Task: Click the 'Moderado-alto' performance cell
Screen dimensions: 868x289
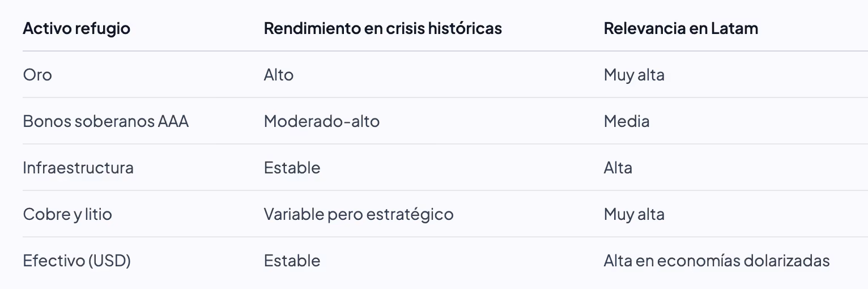Action: (322, 121)
